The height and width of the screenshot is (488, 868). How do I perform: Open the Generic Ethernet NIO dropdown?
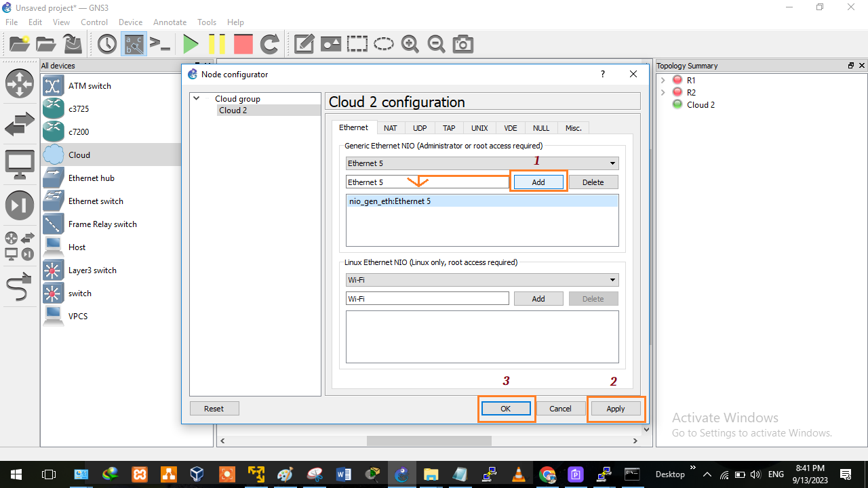pos(481,163)
